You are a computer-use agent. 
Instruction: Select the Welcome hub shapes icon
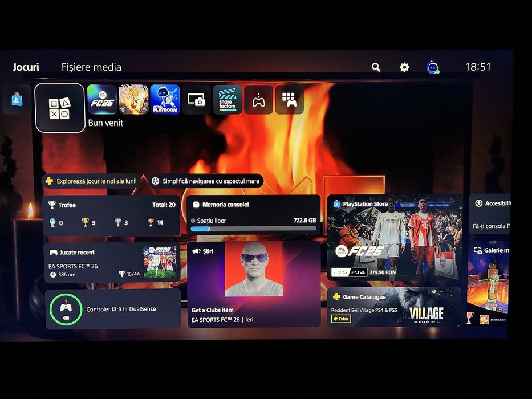60,108
